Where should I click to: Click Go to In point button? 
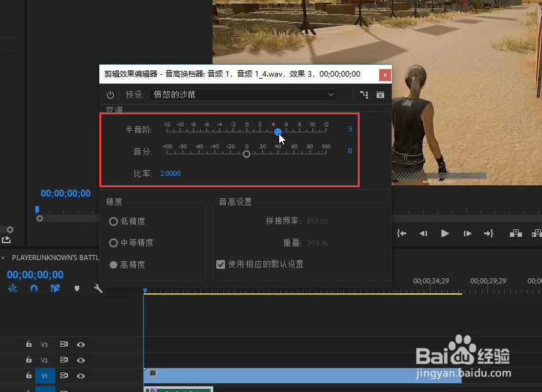[x=401, y=234]
